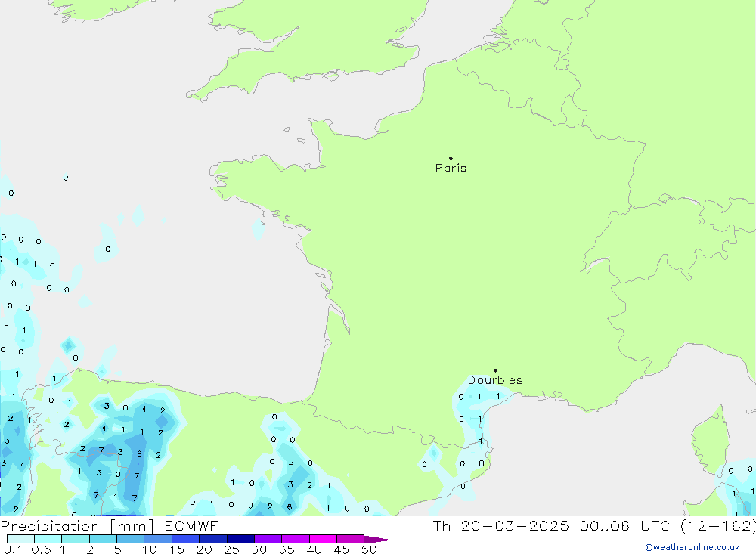Pick the 45–50 mm purple-magenta legend swatch
The image size is (756, 554).
[351, 539]
